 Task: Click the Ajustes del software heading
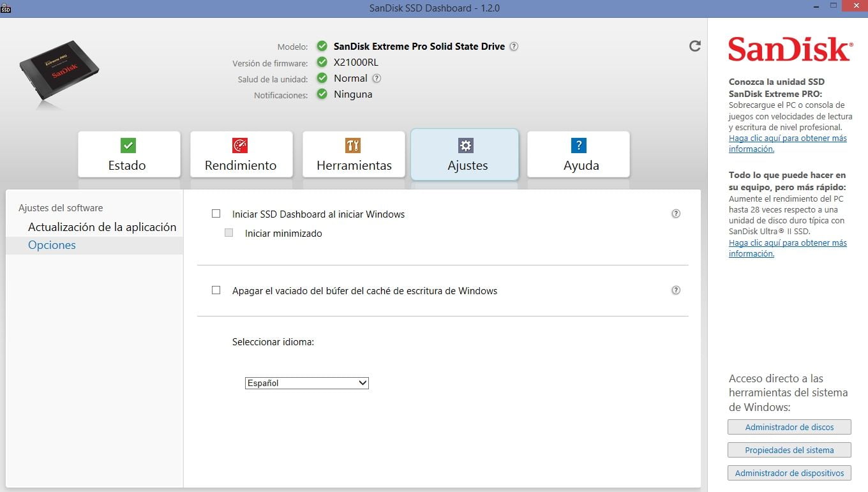(x=61, y=208)
